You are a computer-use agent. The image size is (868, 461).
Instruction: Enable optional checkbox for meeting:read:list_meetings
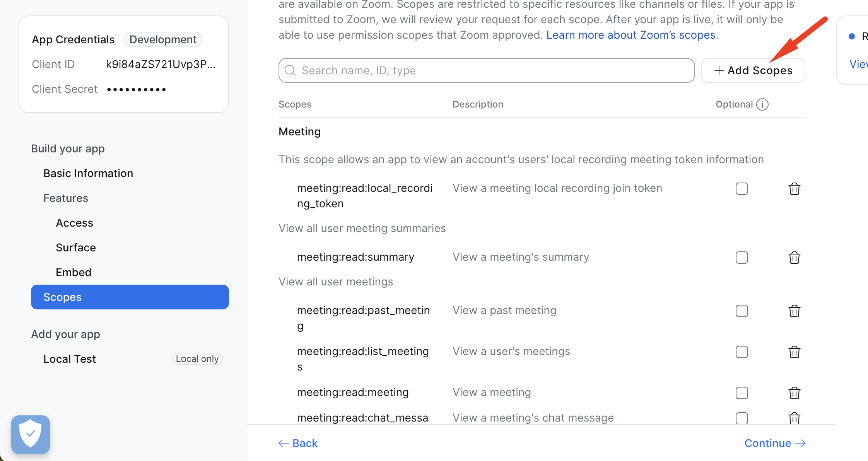pos(742,352)
